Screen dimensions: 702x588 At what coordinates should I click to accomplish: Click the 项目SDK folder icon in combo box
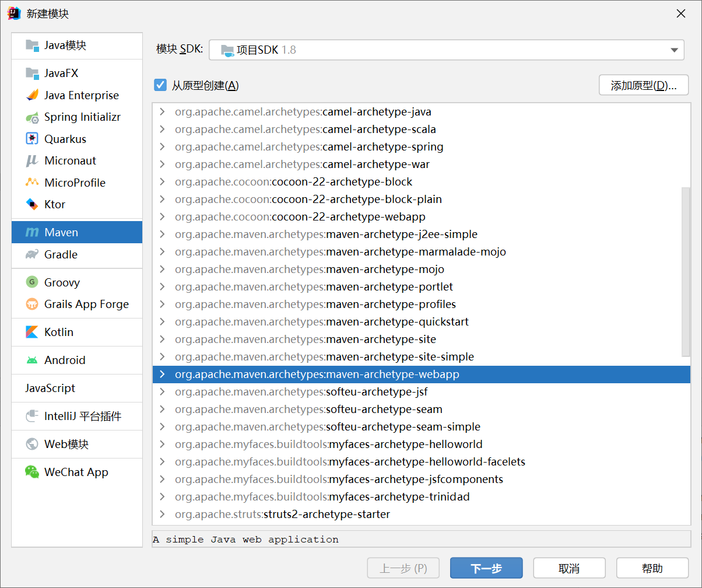[227, 50]
